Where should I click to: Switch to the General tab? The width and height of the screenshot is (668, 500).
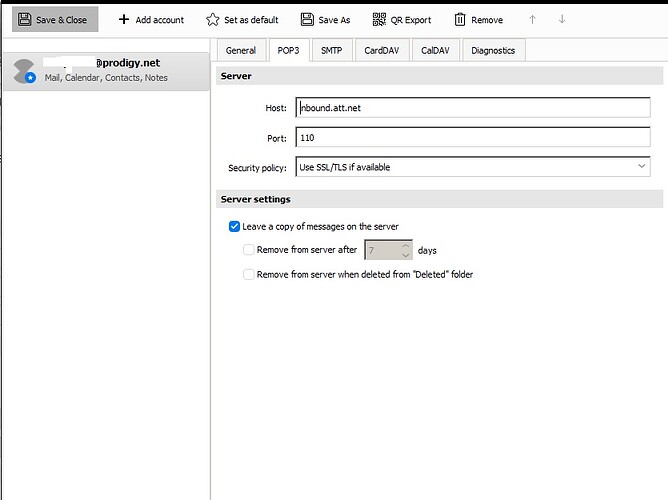pos(240,50)
